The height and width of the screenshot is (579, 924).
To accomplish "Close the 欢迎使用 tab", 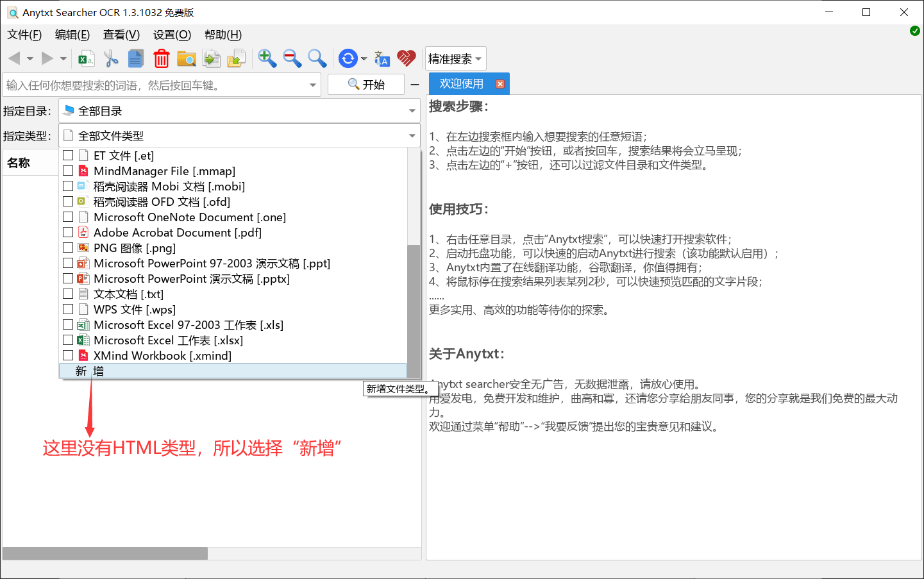I will (x=500, y=84).
